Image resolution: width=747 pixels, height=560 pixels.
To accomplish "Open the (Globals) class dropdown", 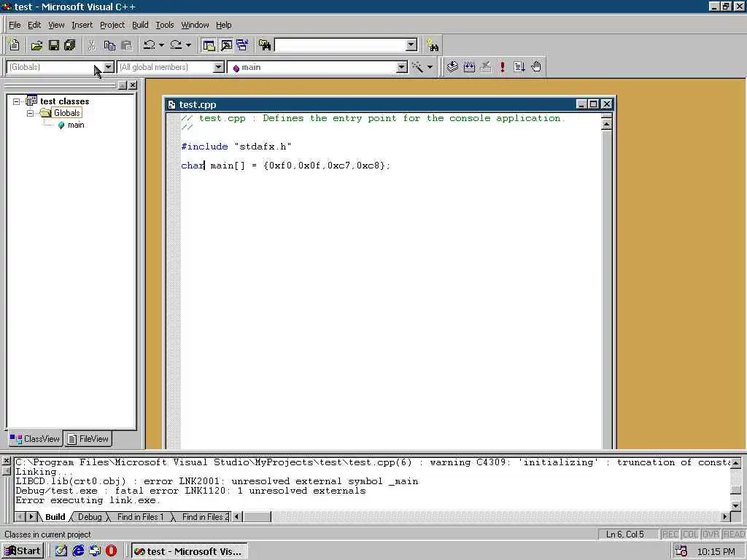I will click(109, 67).
